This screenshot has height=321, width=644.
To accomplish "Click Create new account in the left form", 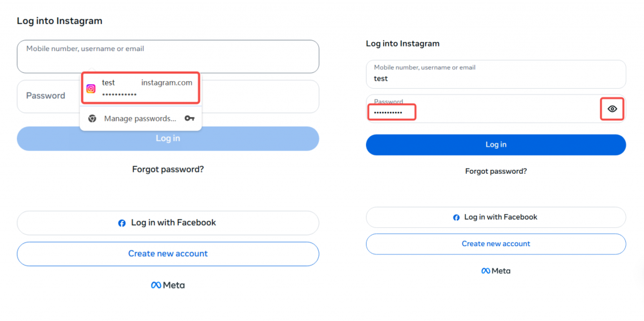I will 168,254.
